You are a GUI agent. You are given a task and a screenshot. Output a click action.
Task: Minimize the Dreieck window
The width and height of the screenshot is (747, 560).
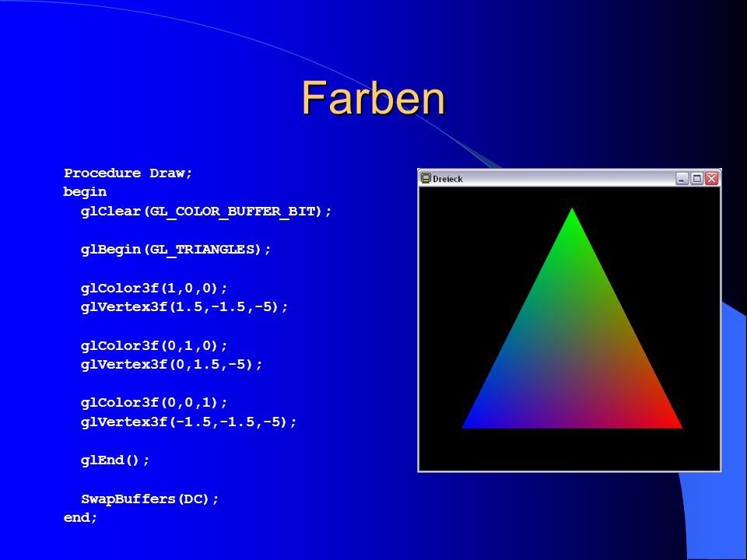(682, 179)
